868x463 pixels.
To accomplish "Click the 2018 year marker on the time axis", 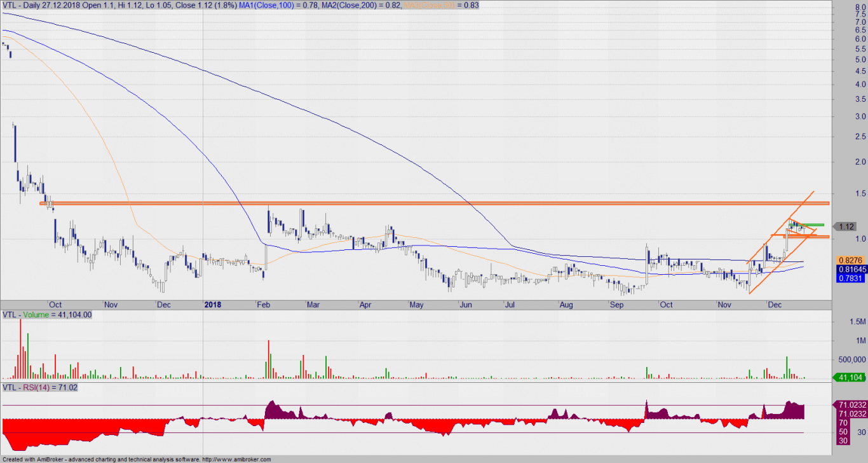I will [x=212, y=305].
